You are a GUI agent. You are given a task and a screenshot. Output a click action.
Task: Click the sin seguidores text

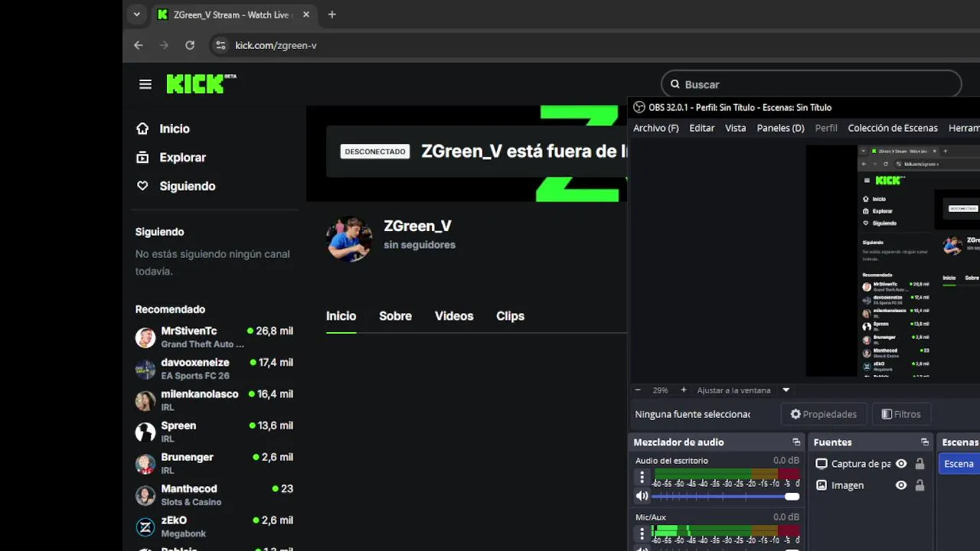(x=420, y=245)
